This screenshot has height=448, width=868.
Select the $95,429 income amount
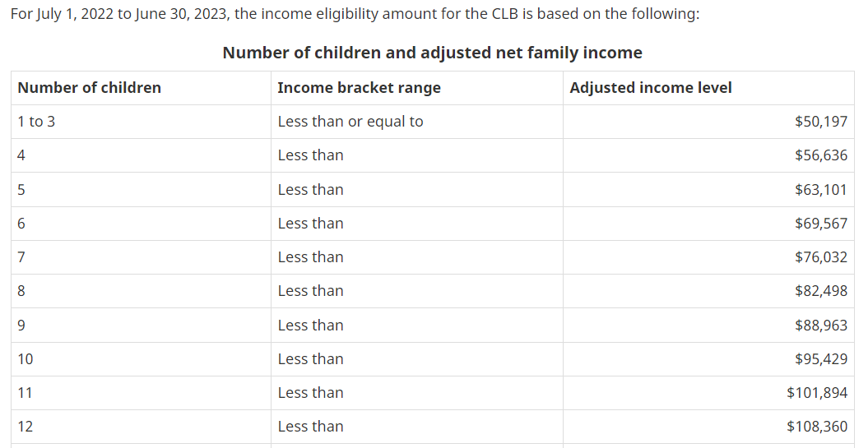click(x=820, y=359)
